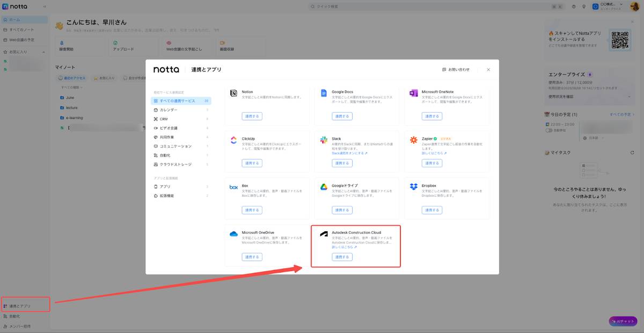This screenshot has height=333, width=644.
Task: Select the アプリ category in dialog
Action: point(181,187)
